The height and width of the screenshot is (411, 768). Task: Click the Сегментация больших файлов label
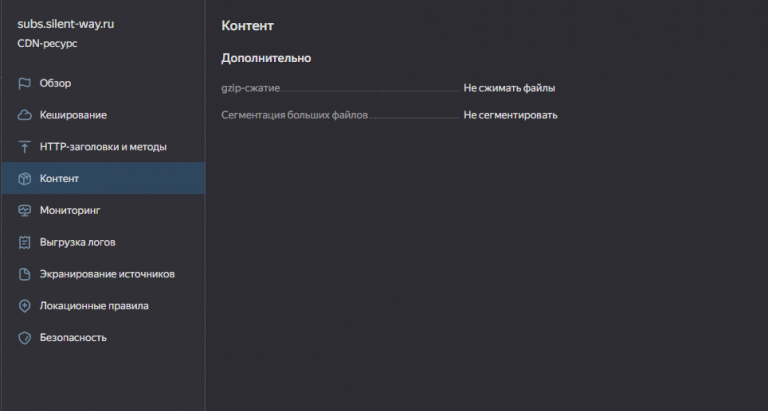(x=294, y=115)
